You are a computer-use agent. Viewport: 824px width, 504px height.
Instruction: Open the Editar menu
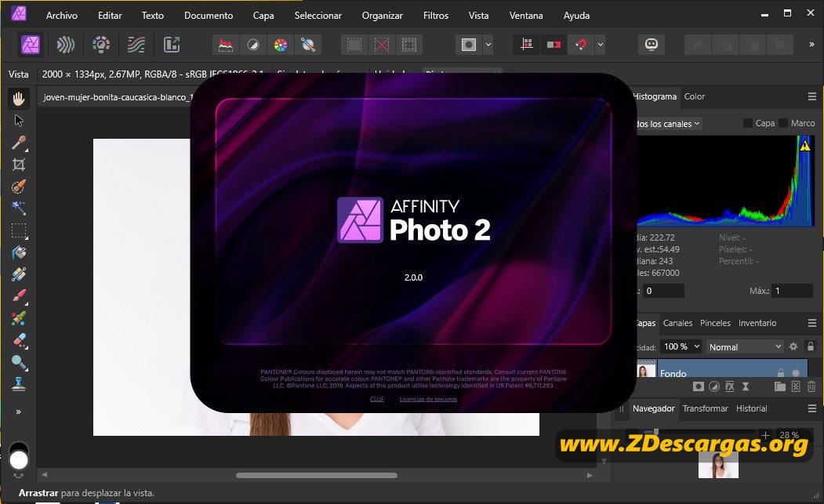[110, 16]
